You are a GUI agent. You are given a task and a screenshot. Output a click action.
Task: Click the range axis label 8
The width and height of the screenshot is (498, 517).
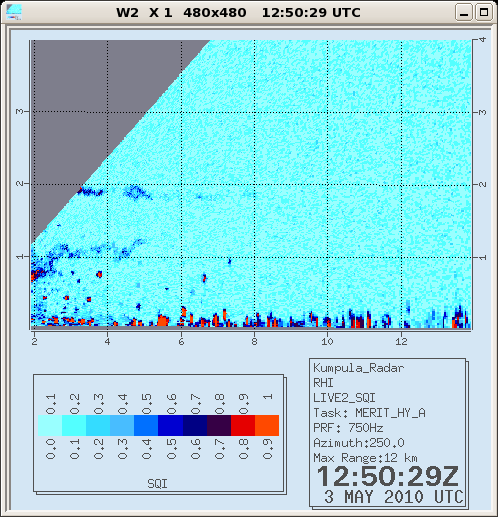[254, 341]
